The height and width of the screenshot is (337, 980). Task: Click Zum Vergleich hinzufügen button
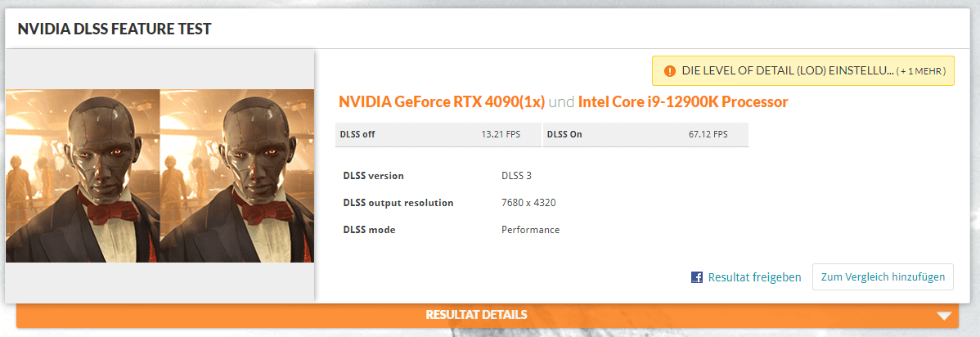(883, 277)
